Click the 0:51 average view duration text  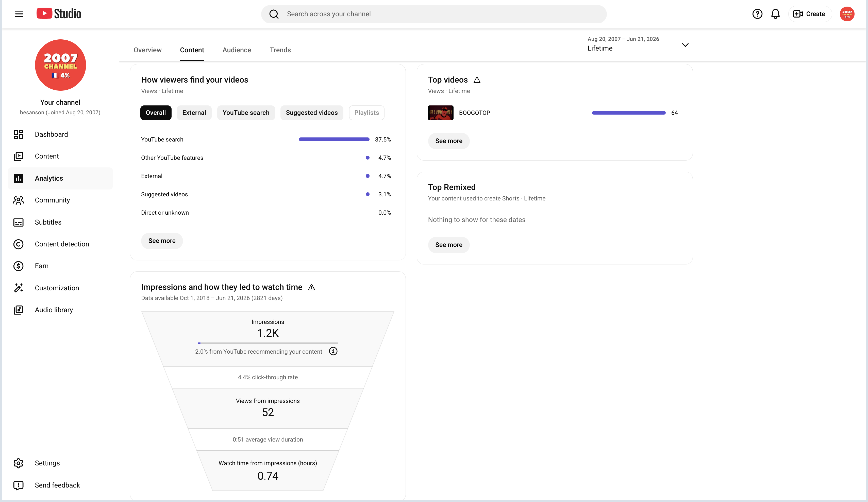(268, 440)
